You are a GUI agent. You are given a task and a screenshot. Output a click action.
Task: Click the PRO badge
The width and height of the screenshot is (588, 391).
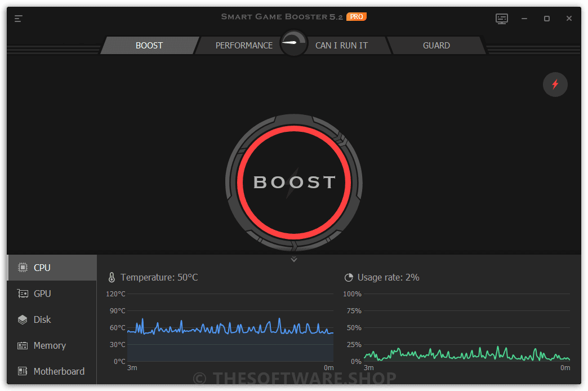click(x=357, y=16)
